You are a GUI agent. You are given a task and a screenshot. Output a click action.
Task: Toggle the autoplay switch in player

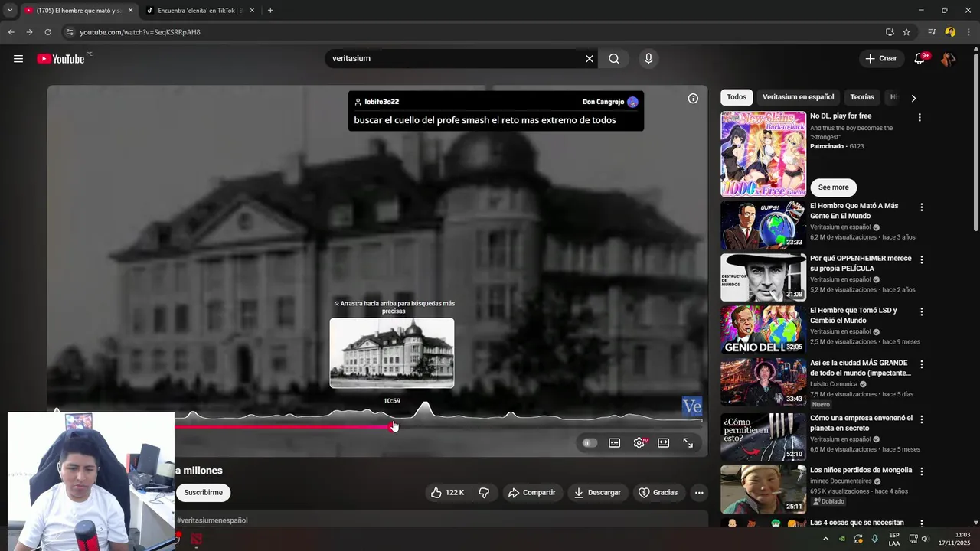click(x=589, y=443)
